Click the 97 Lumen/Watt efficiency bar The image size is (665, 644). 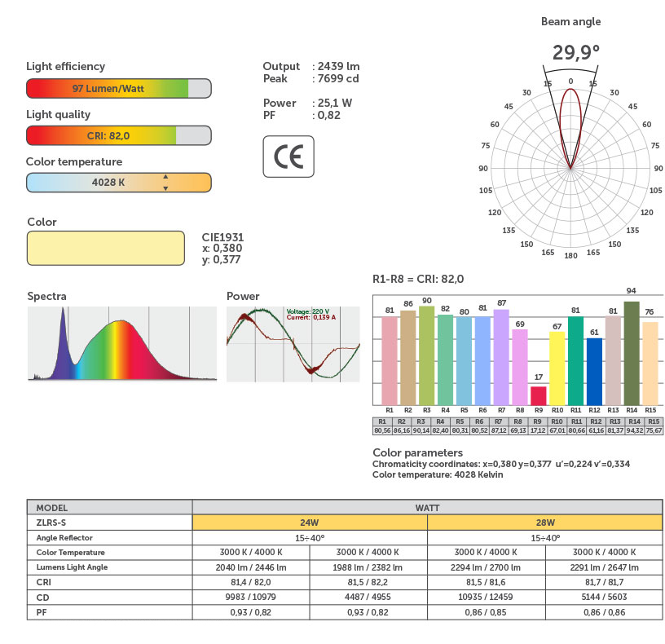(x=119, y=88)
